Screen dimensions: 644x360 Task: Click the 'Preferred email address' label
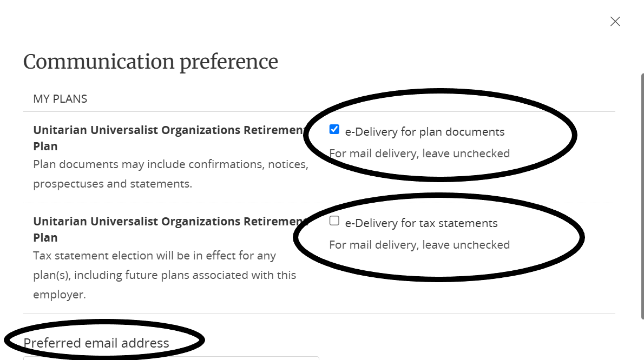(96, 343)
